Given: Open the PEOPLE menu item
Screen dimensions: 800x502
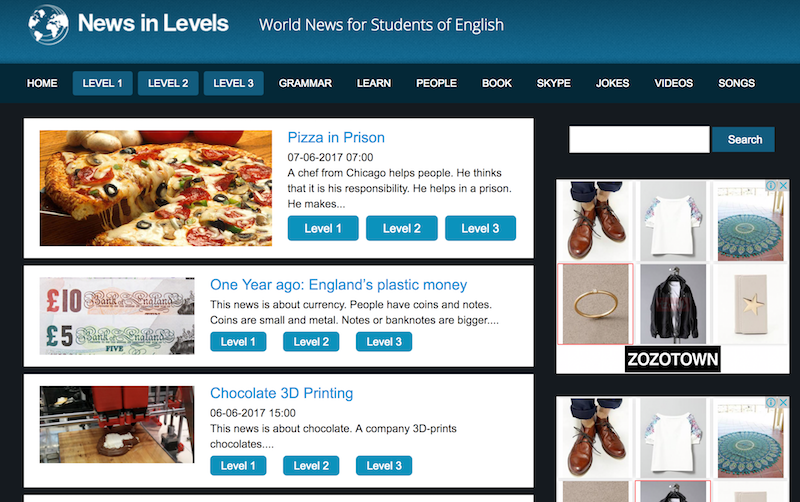Looking at the screenshot, I should [x=436, y=83].
